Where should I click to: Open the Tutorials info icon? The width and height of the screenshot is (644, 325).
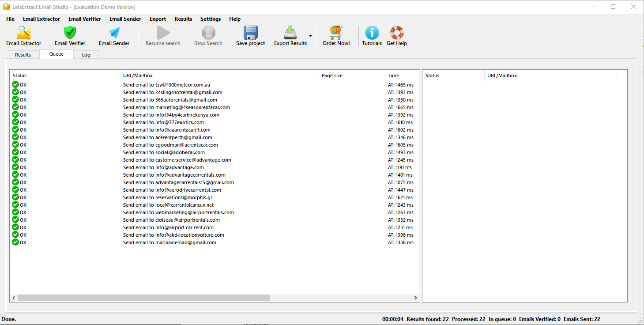pos(372,34)
